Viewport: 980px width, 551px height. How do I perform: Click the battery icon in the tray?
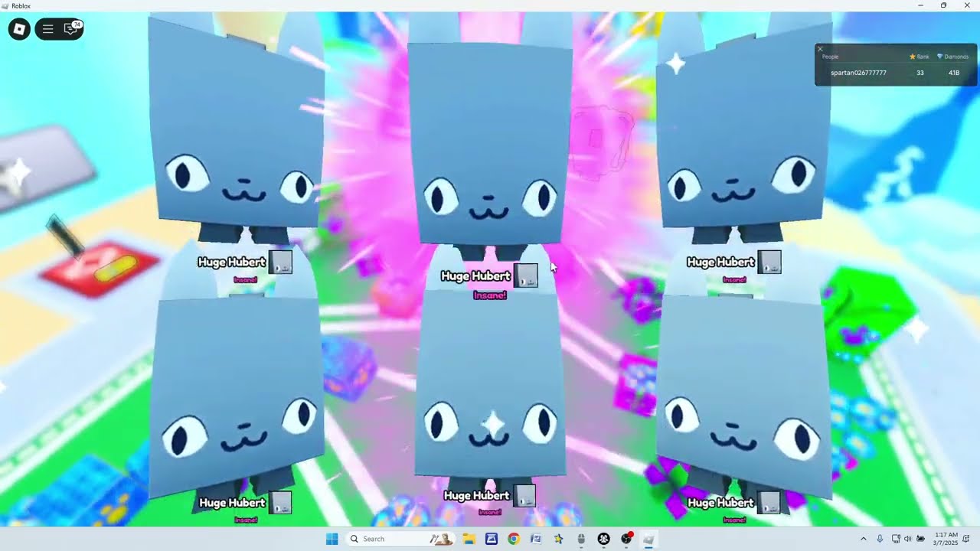point(921,539)
